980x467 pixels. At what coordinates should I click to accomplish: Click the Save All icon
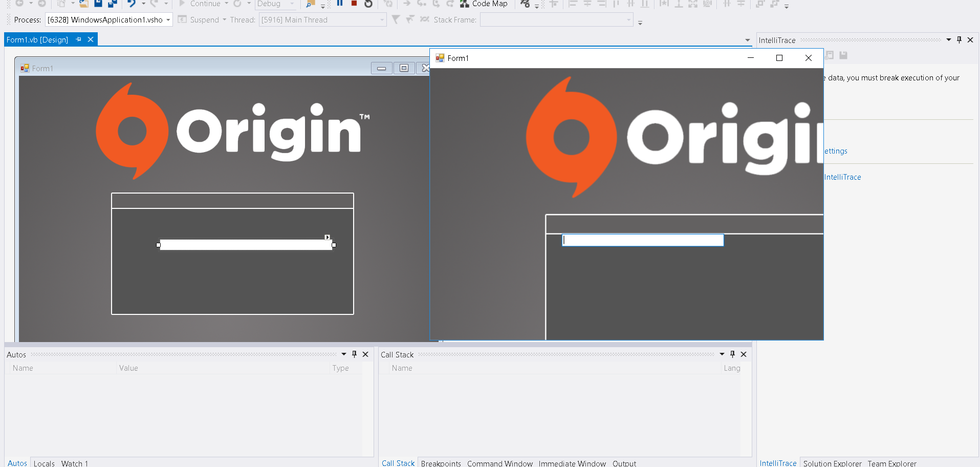tap(113, 4)
